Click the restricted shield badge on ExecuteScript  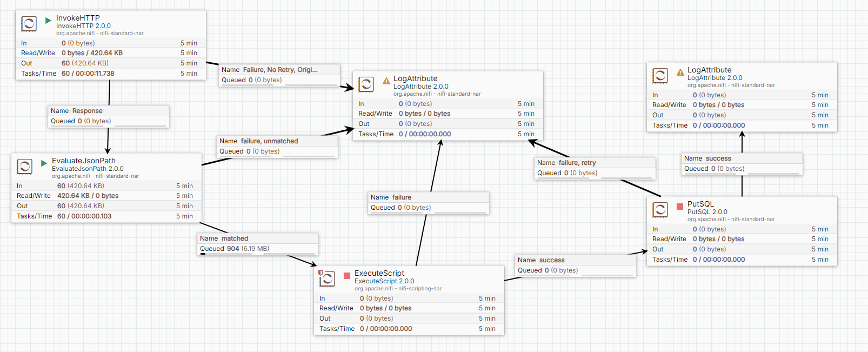tap(321, 273)
